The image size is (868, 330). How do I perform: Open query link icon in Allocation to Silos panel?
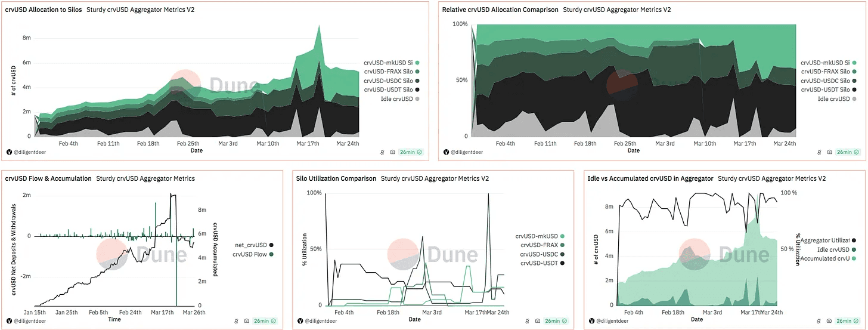pos(382,152)
